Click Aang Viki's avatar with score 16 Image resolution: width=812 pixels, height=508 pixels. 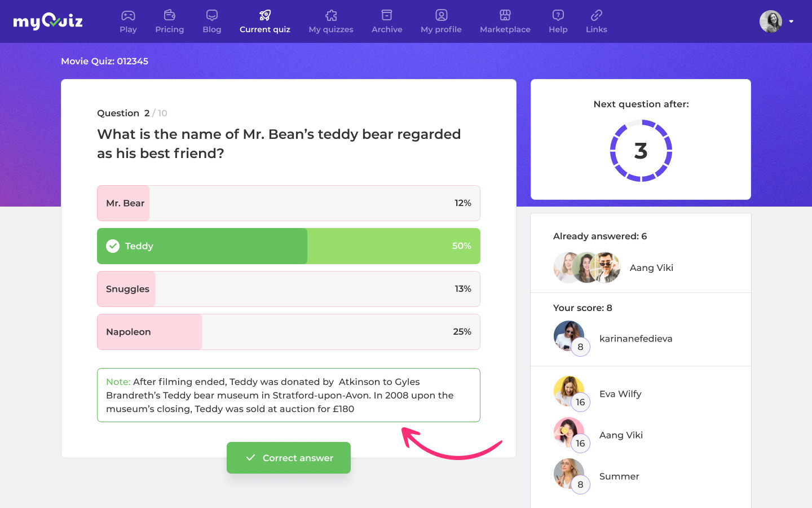570,433
